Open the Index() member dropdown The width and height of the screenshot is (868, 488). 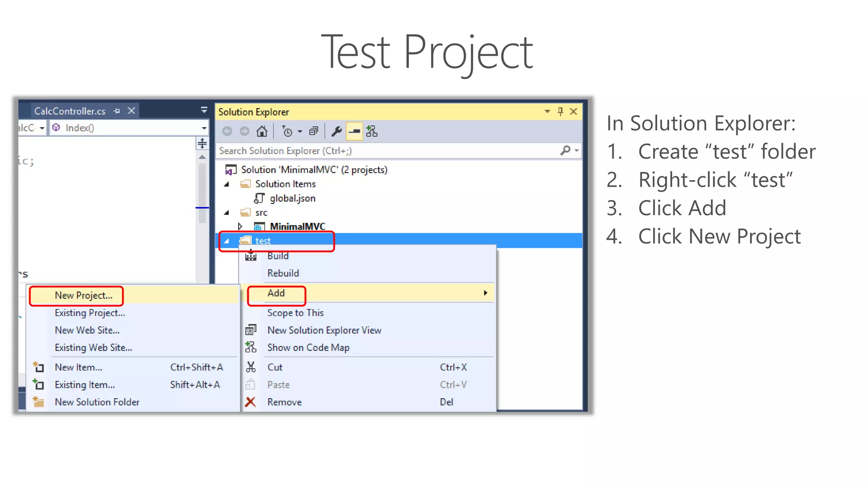point(204,128)
